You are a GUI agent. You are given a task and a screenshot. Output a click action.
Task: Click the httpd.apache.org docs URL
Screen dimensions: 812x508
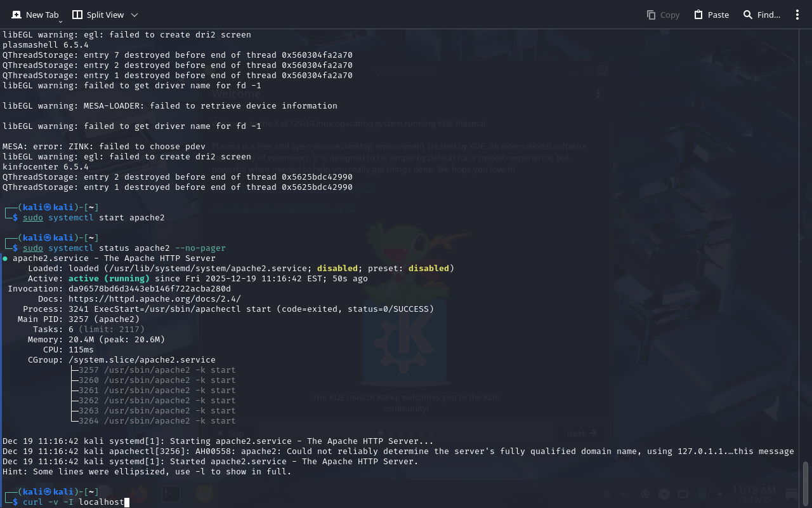tap(154, 299)
